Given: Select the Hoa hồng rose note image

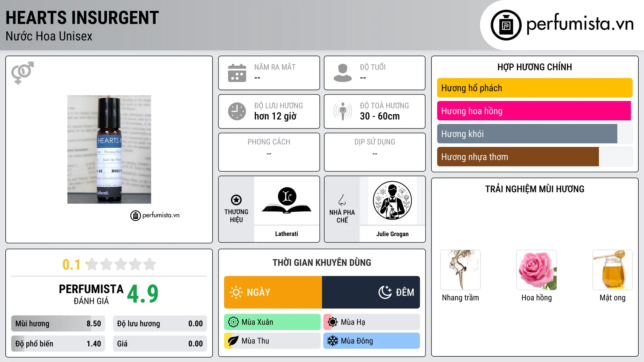Looking at the screenshot, I should pos(536,270).
